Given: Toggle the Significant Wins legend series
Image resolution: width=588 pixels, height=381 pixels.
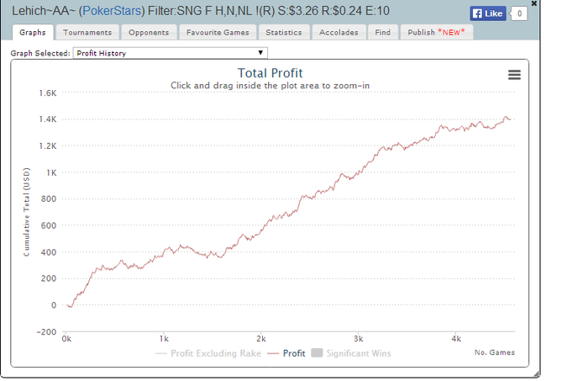Looking at the screenshot, I should point(351,353).
